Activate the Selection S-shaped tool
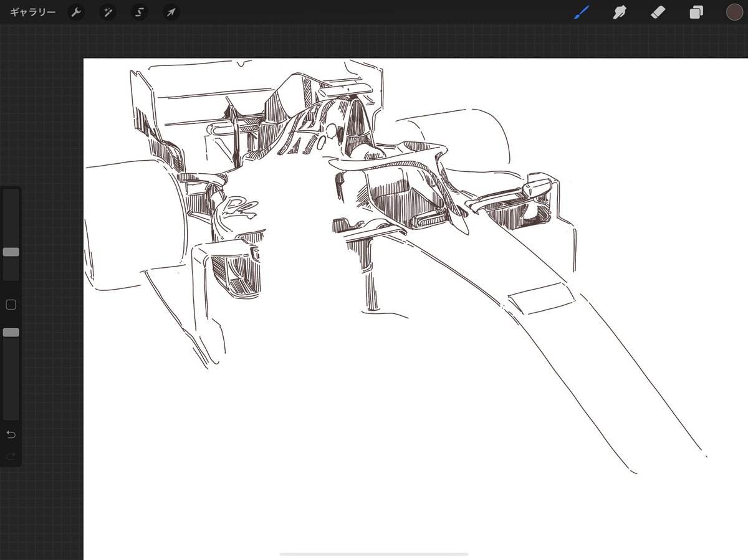Screen dimensions: 748x560 140,12
